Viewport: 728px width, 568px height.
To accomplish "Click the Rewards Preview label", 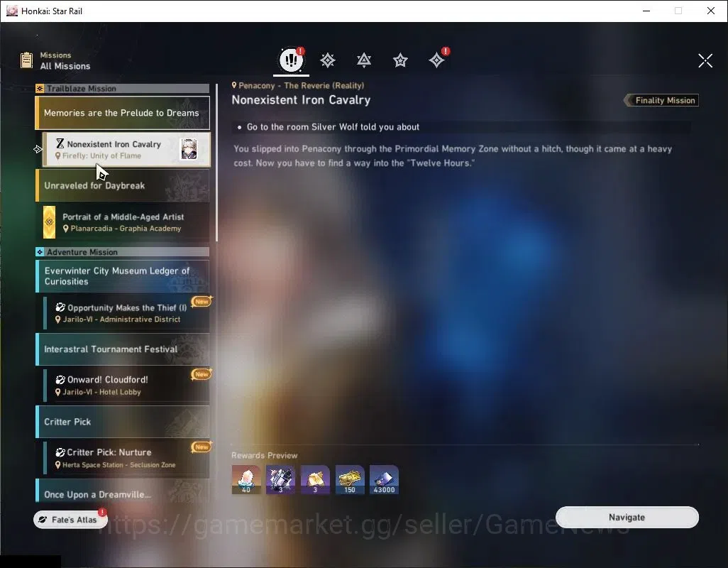I will coord(265,455).
